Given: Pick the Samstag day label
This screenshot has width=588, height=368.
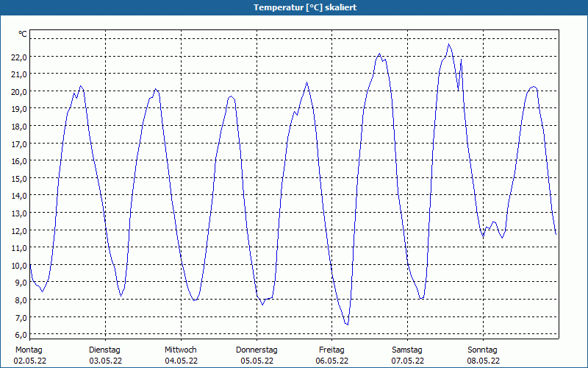Looking at the screenshot, I should 407,350.
